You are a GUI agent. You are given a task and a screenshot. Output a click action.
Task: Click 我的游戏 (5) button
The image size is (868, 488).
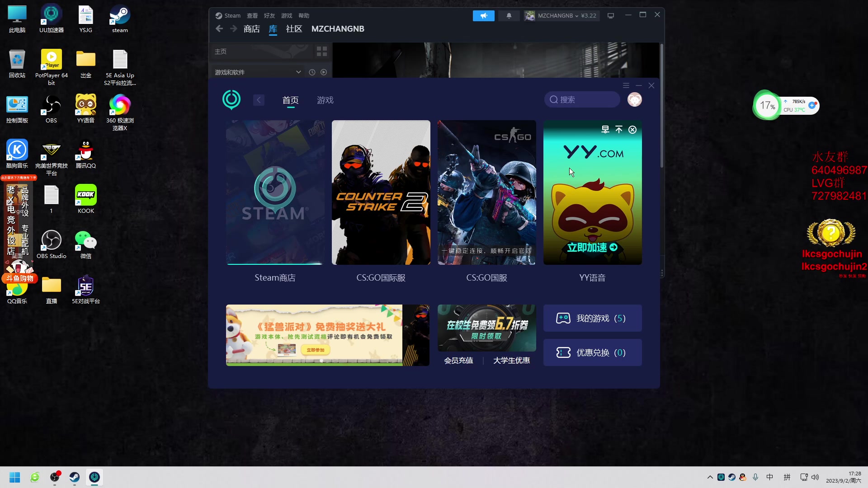[593, 319]
